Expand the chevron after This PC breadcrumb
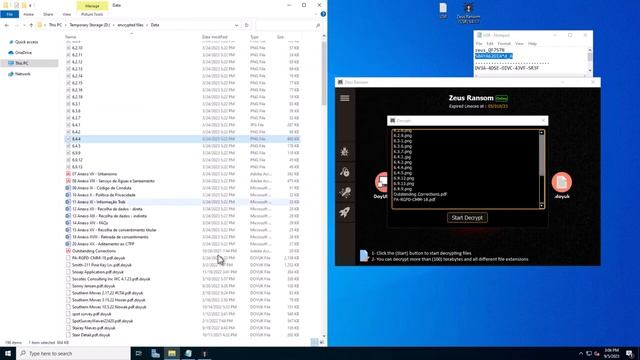 (66, 25)
